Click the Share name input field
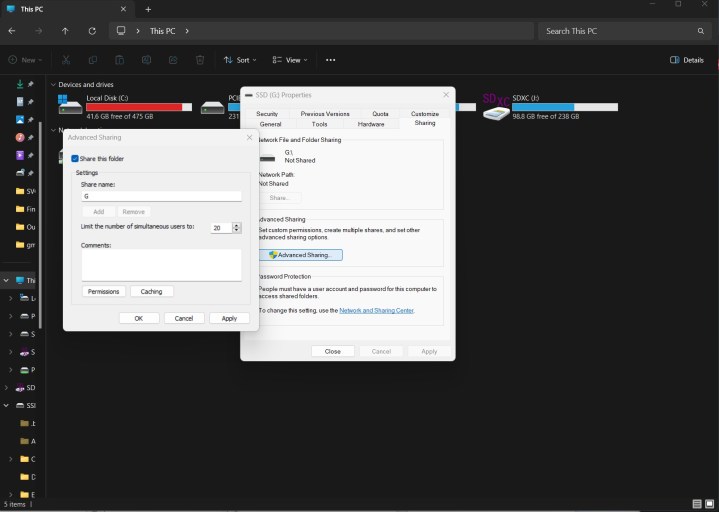The height and width of the screenshot is (512, 719). coord(161,196)
